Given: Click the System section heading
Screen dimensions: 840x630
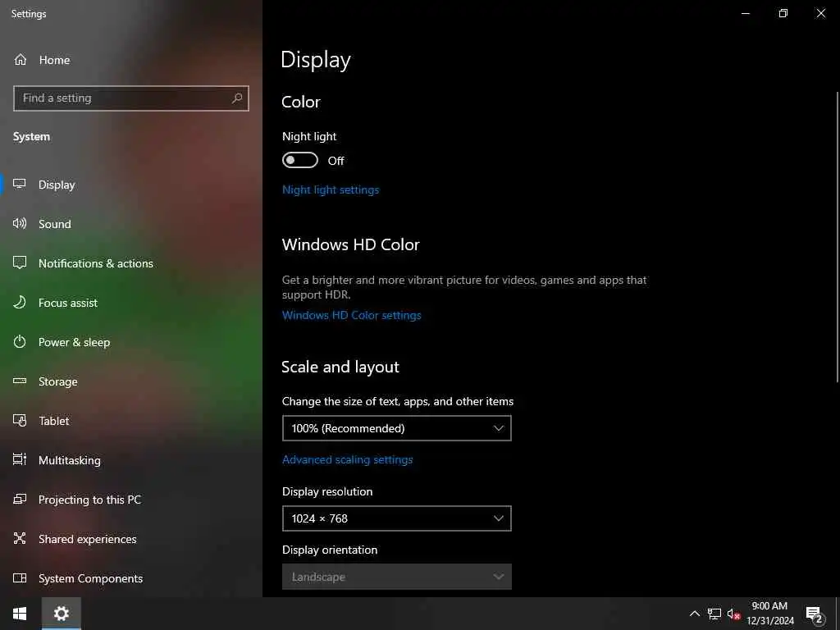Looking at the screenshot, I should coord(32,137).
